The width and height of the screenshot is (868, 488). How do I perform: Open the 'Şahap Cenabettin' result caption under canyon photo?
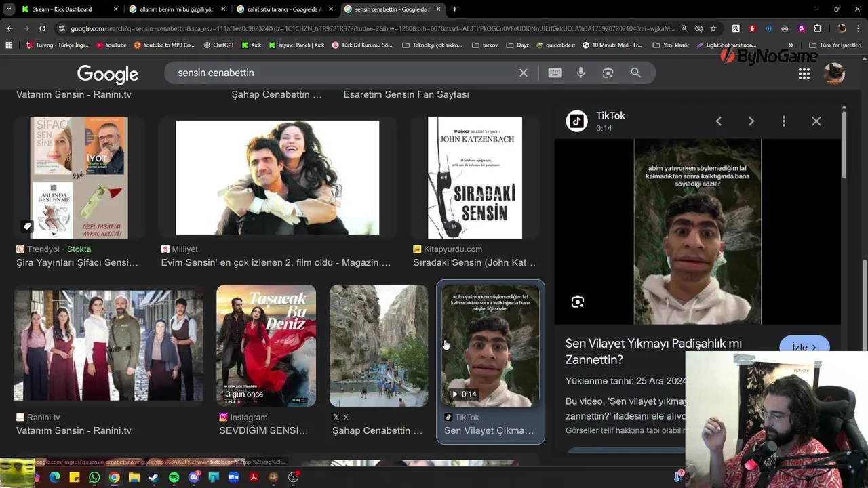click(x=377, y=430)
